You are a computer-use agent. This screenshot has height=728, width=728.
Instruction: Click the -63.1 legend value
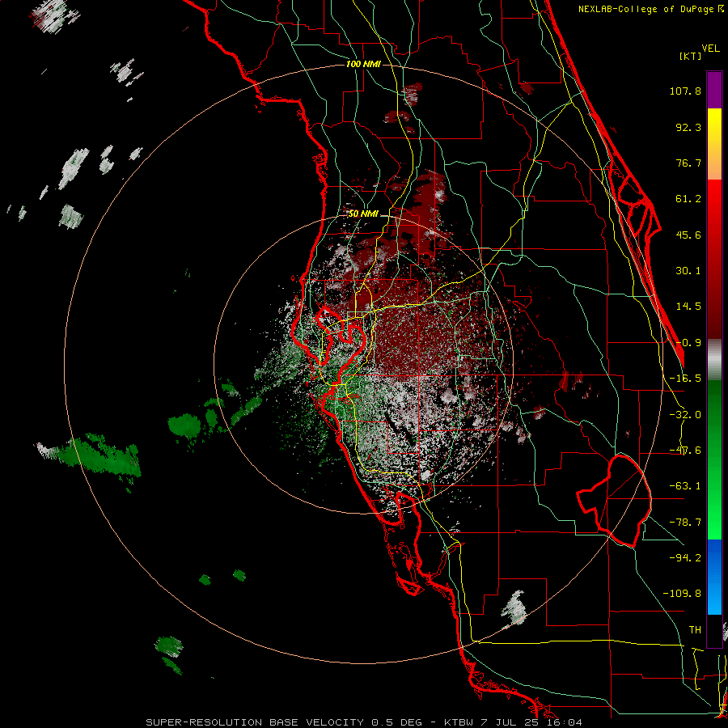(x=685, y=486)
